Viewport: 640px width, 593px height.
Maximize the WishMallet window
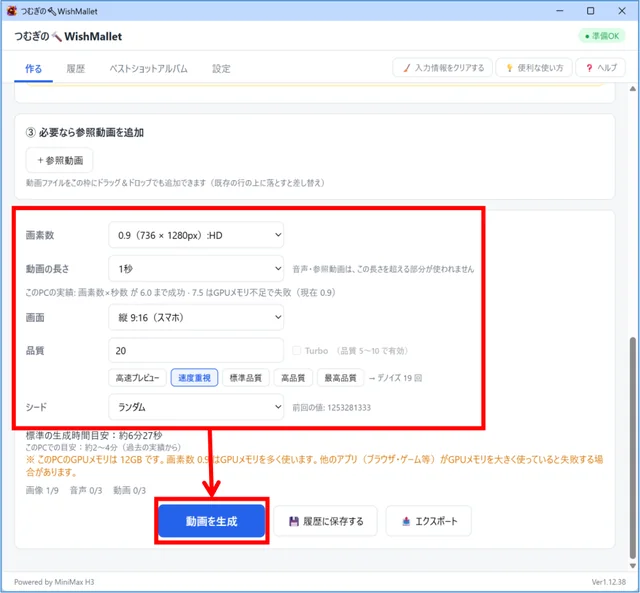[590, 11]
